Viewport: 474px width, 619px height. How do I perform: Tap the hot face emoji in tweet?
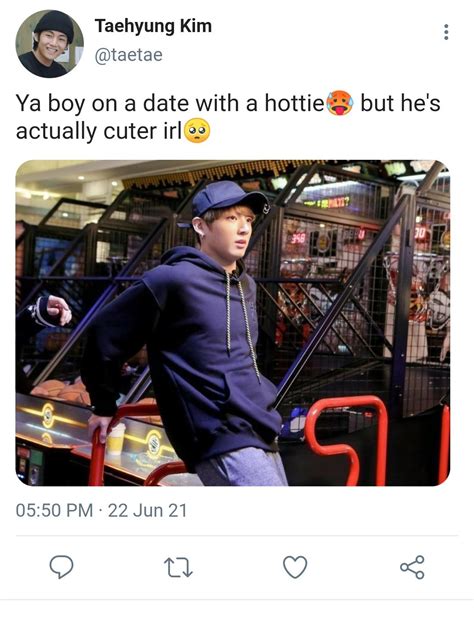coord(340,103)
